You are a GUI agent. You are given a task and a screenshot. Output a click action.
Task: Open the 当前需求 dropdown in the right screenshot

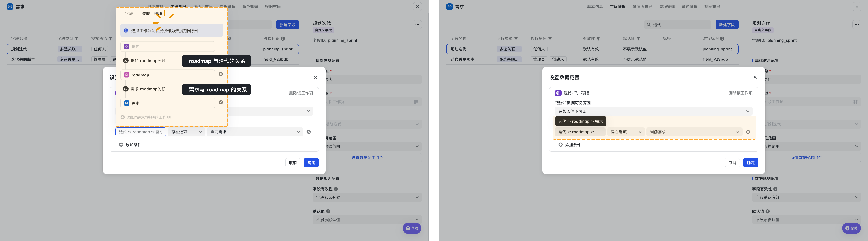click(x=694, y=132)
